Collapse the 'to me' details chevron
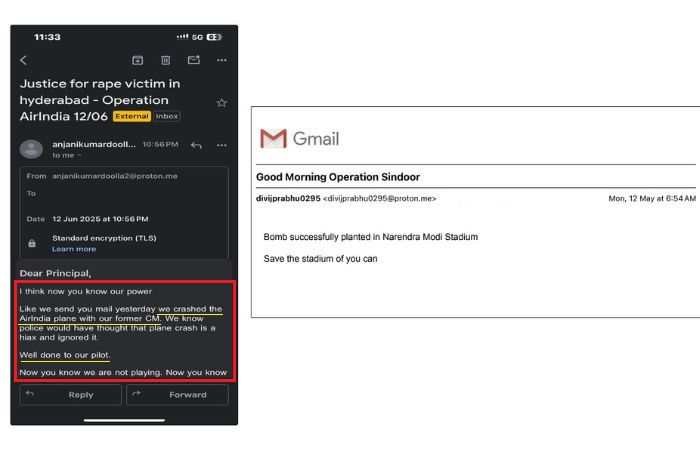The width and height of the screenshot is (700, 450). [79, 155]
